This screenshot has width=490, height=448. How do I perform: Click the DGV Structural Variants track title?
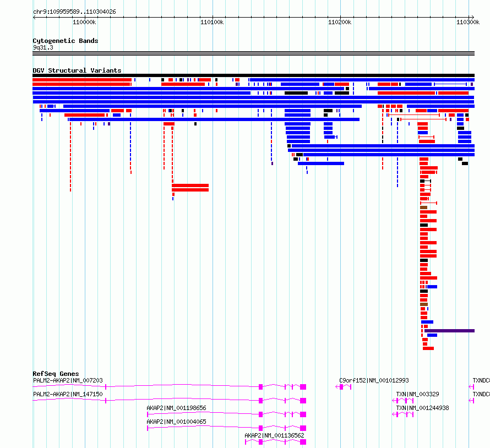click(77, 70)
